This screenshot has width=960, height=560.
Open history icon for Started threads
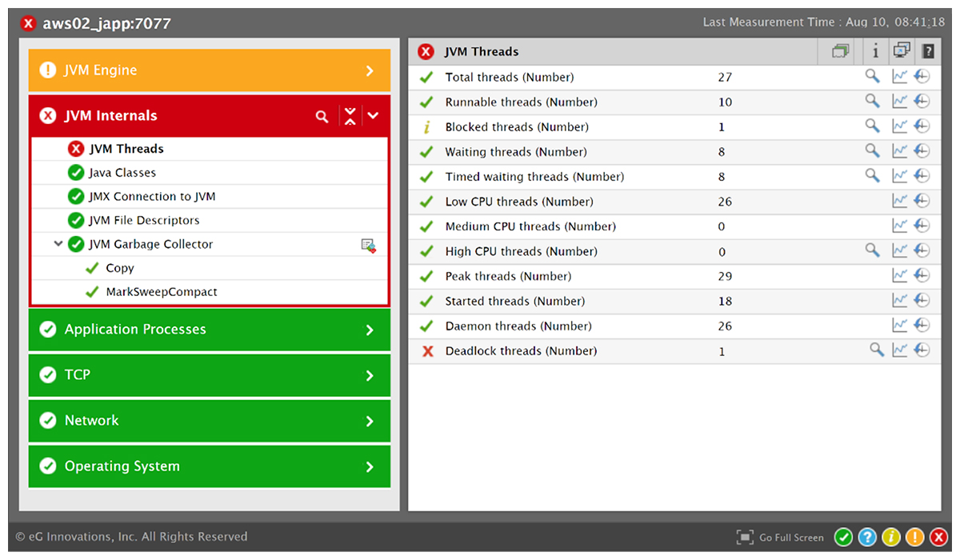(922, 301)
